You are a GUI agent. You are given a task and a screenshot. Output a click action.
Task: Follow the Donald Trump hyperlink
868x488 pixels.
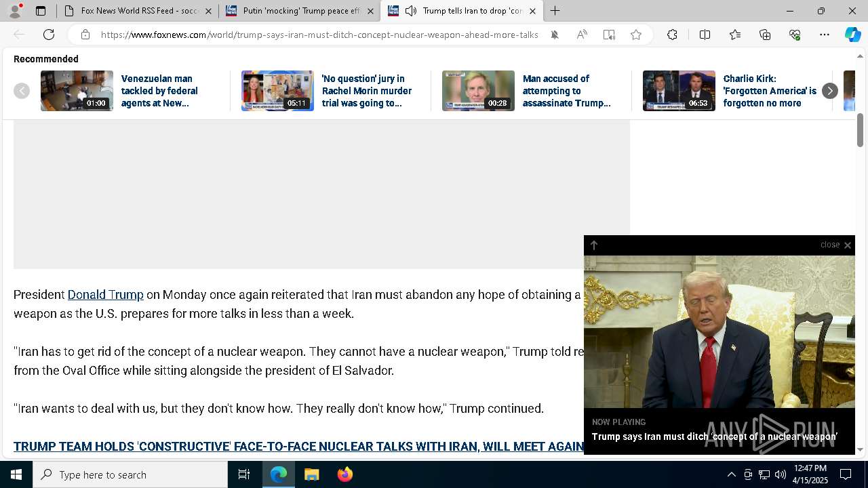106,295
